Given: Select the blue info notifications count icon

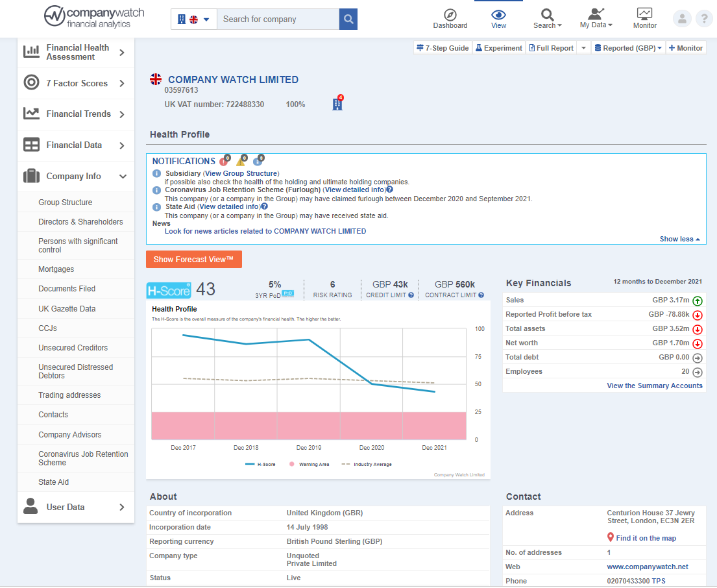Looking at the screenshot, I should [258, 160].
